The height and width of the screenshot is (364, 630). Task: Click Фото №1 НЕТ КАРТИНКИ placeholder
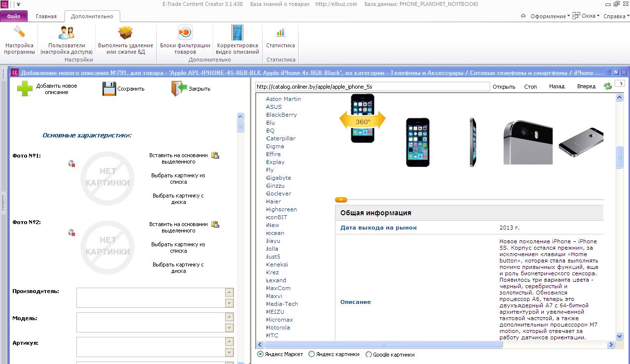(107, 178)
